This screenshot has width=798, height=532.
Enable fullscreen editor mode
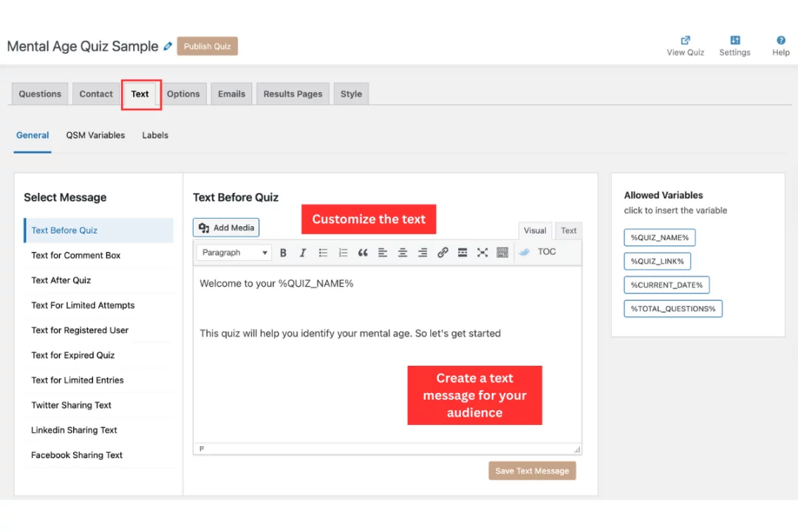coord(482,253)
